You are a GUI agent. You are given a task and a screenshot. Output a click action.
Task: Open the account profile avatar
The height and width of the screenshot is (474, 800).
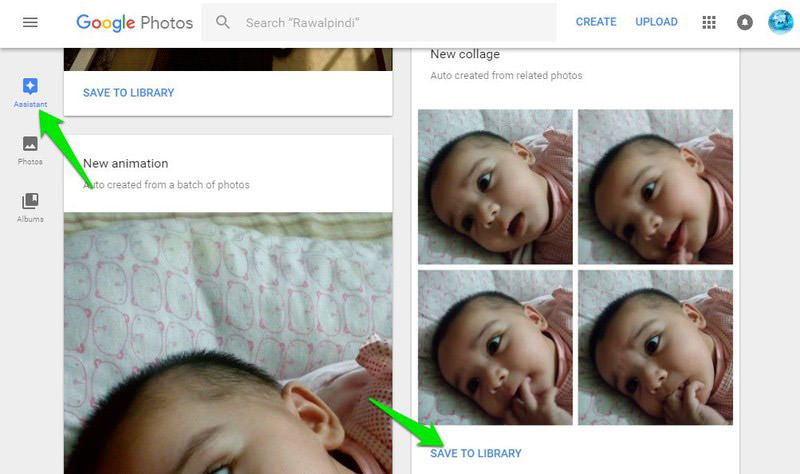point(781,22)
